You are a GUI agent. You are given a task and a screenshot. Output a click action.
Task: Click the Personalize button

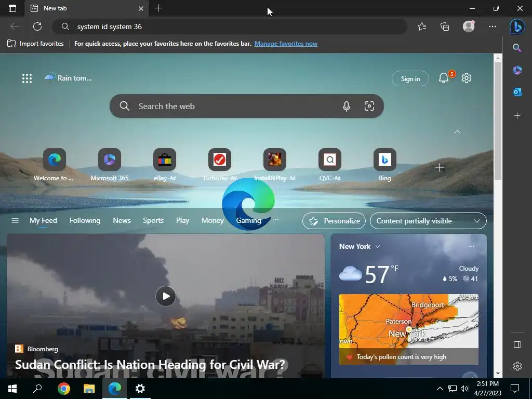tap(334, 221)
